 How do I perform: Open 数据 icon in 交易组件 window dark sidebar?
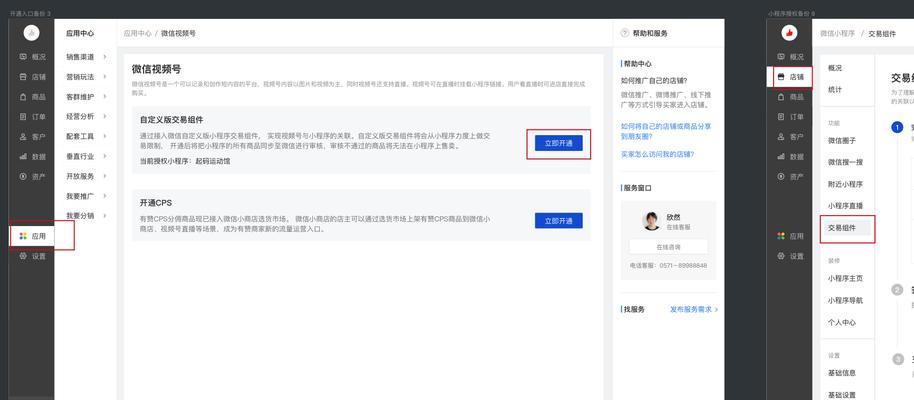(782, 156)
